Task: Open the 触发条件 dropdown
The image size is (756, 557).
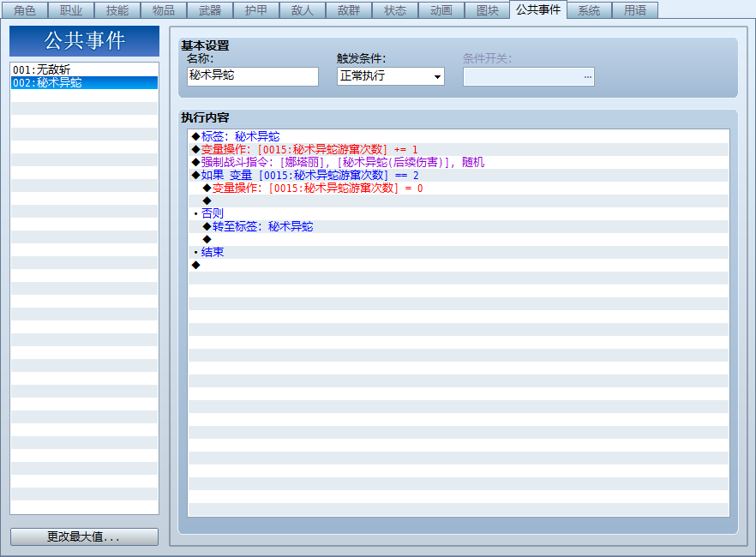Action: (x=391, y=76)
